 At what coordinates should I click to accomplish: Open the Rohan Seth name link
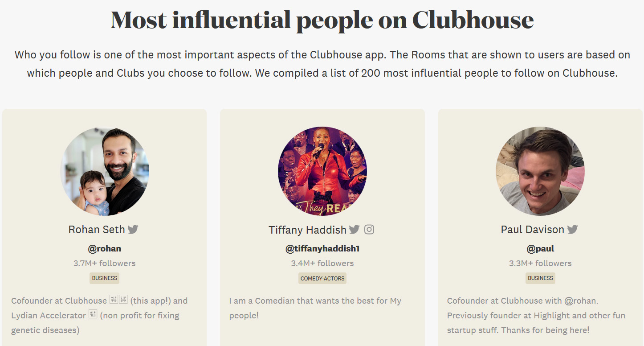(x=97, y=230)
